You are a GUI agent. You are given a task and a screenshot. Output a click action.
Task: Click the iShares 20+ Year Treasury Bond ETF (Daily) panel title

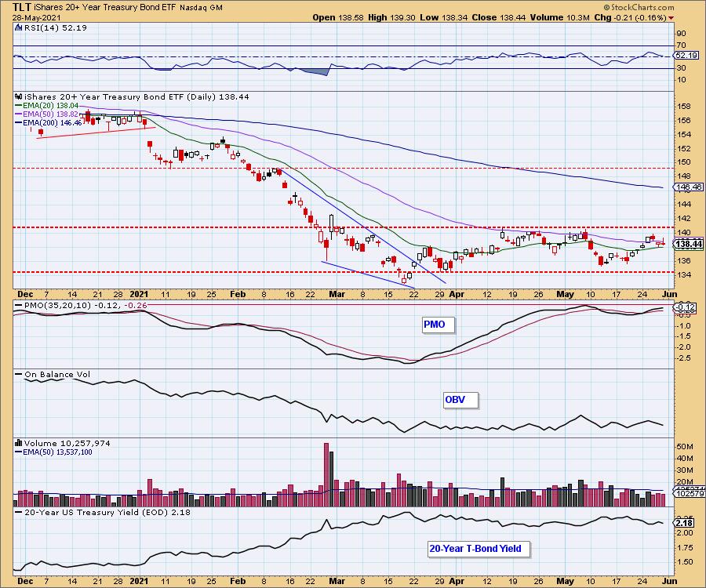pyautogui.click(x=136, y=96)
